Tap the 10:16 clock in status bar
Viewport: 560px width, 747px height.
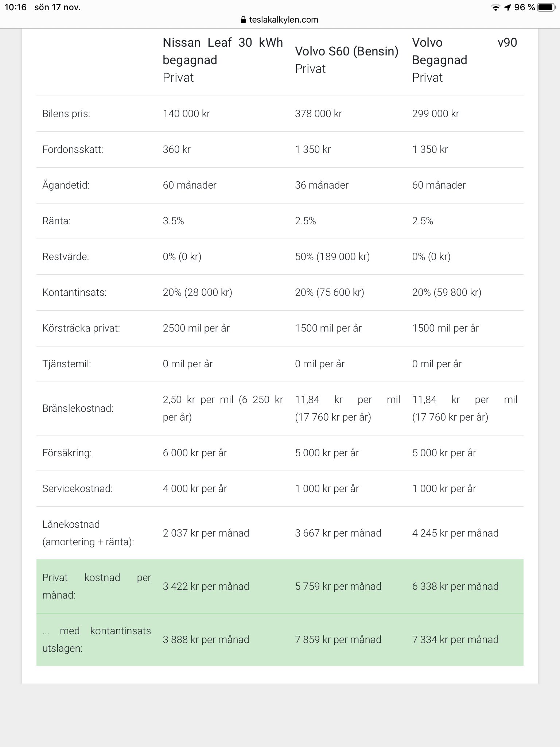(x=16, y=7)
